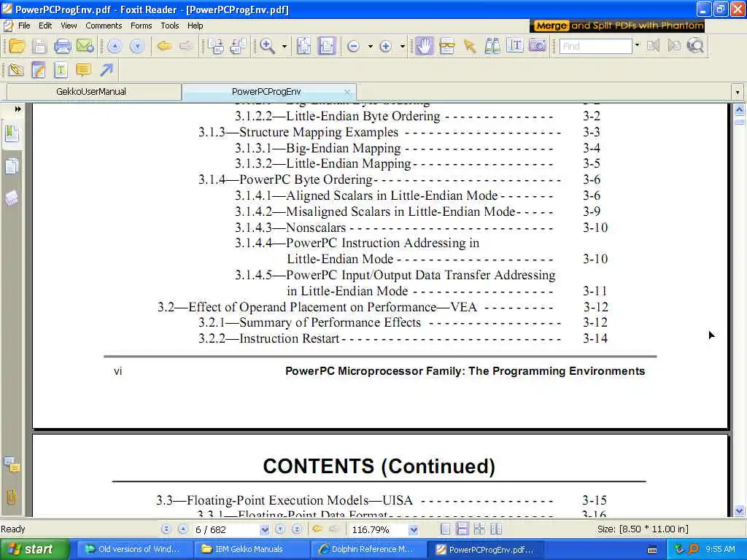Go to previous page with up-arrow icon
The image size is (747, 560).
click(x=115, y=46)
